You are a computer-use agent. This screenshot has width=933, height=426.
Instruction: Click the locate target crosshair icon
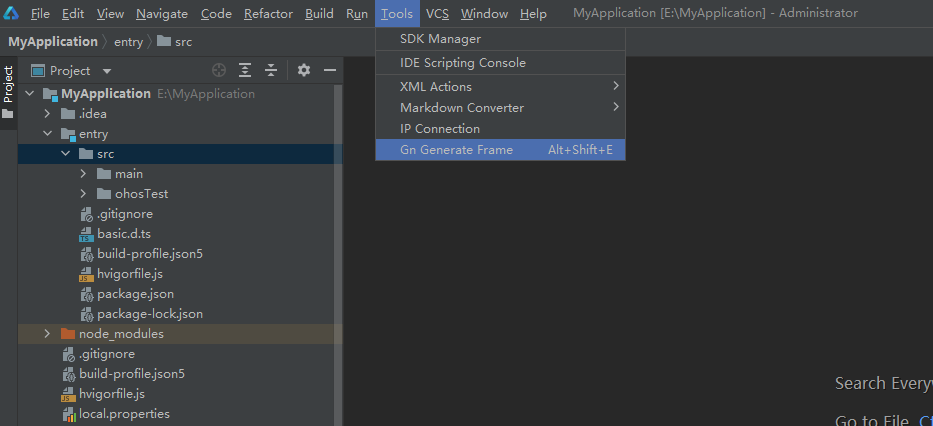click(219, 71)
